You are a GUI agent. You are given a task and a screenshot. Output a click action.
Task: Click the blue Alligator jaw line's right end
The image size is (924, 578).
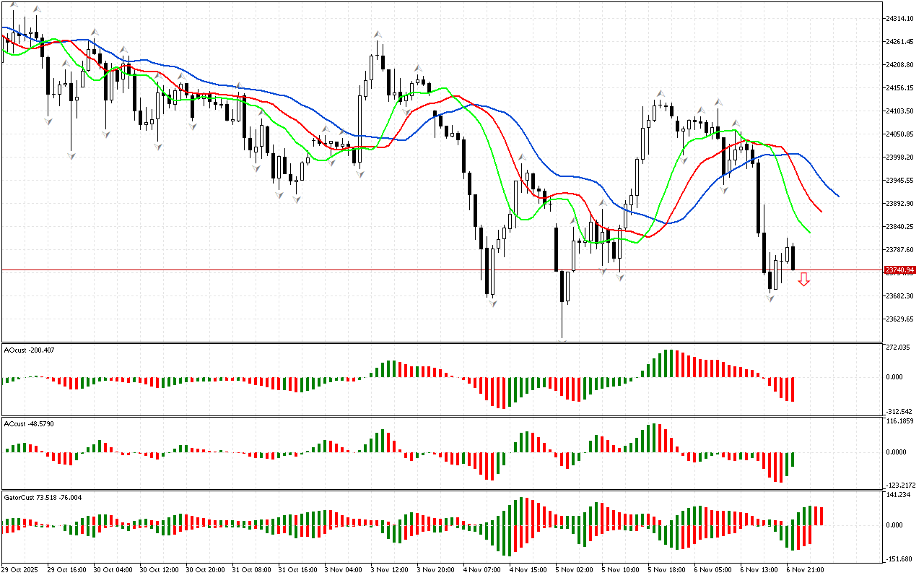coord(837,196)
